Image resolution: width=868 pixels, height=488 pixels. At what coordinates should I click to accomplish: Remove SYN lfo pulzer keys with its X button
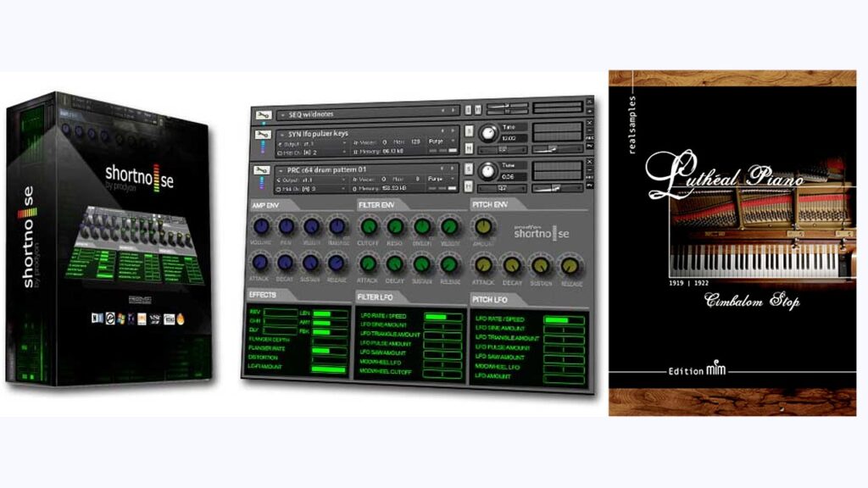click(590, 123)
